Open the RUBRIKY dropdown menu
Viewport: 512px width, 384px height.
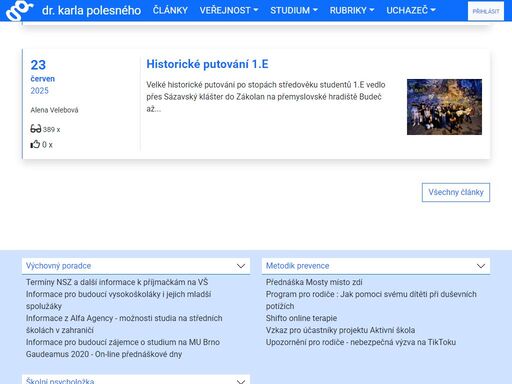point(352,10)
